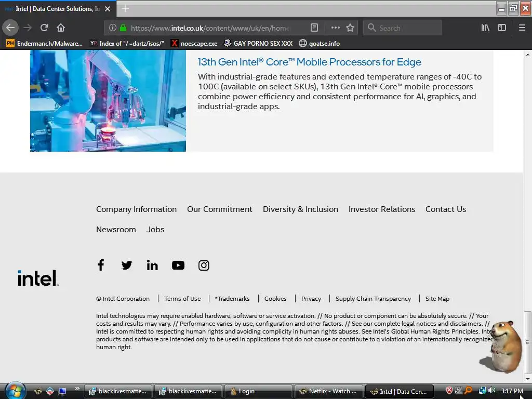Open the Supply Chain Transparency link

373,299
